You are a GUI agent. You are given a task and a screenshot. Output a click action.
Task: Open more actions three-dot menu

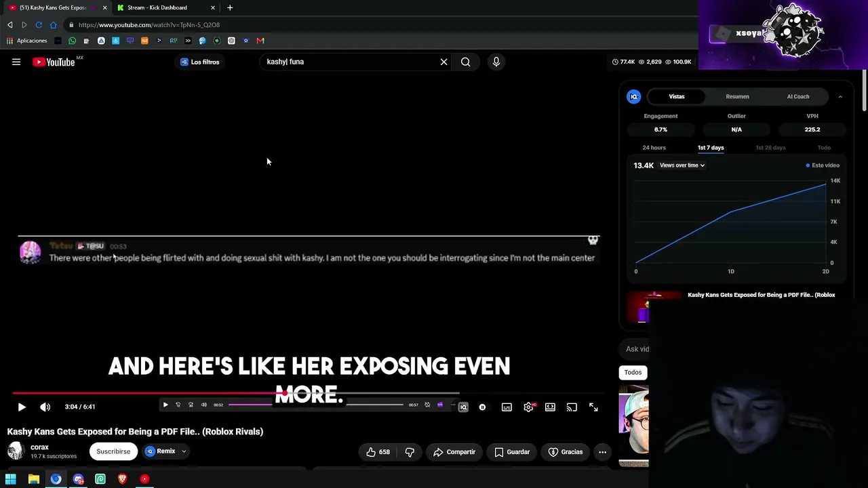pyautogui.click(x=602, y=452)
